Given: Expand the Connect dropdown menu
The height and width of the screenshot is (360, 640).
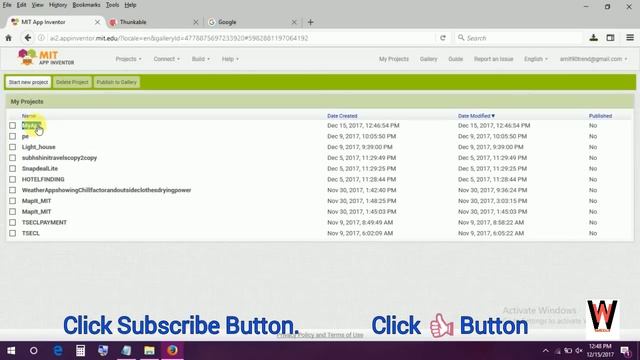Looking at the screenshot, I should point(167,59).
